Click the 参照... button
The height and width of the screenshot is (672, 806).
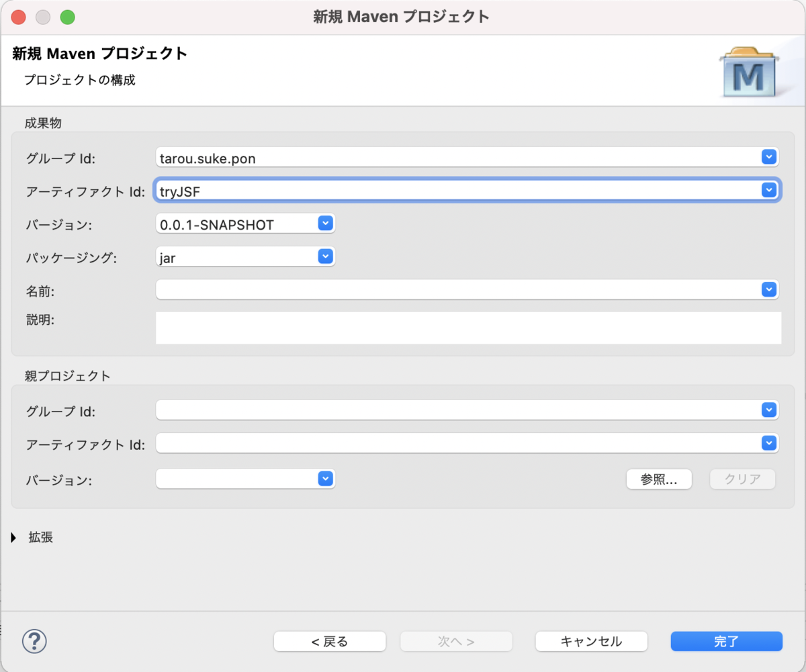[659, 479]
